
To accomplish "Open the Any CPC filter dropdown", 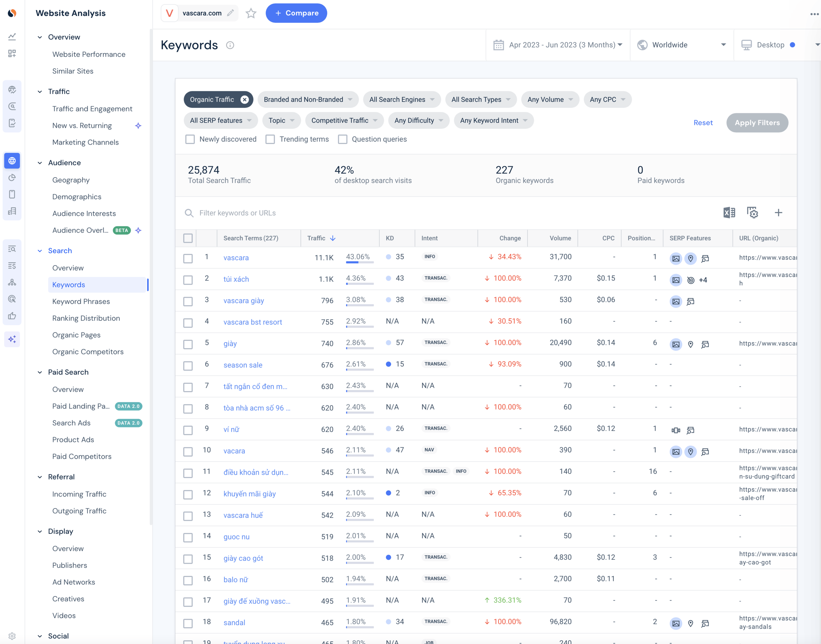I will pos(607,100).
